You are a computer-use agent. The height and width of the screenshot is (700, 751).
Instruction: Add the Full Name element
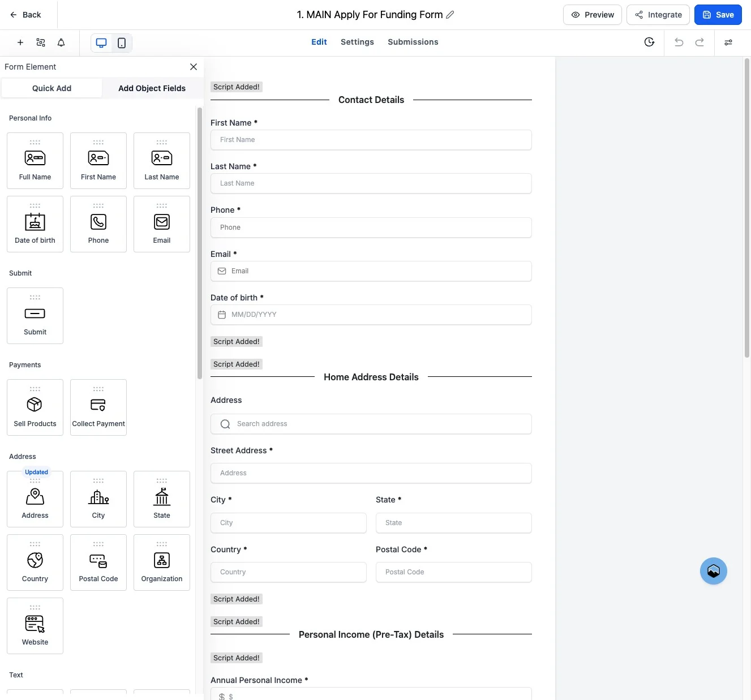click(35, 161)
